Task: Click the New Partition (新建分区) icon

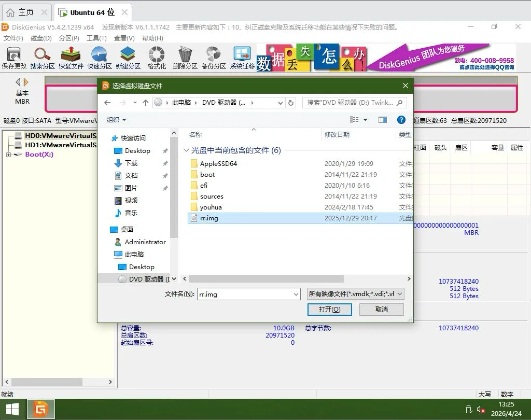Action: [128, 58]
